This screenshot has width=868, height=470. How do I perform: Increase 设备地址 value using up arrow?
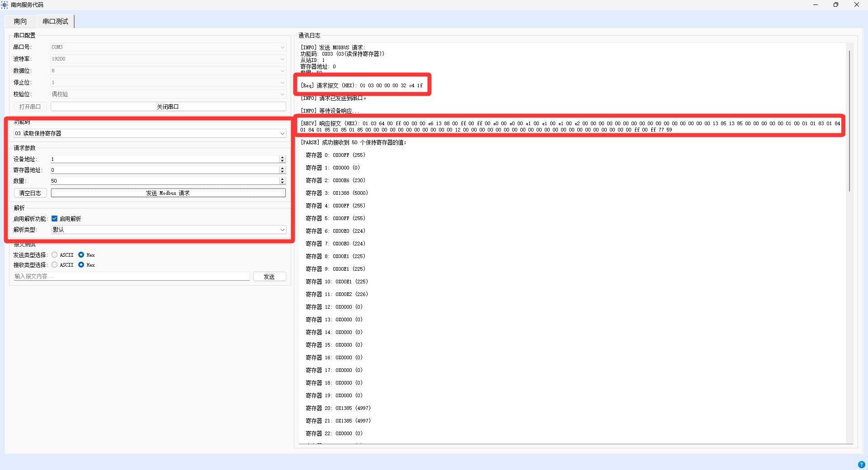point(282,157)
